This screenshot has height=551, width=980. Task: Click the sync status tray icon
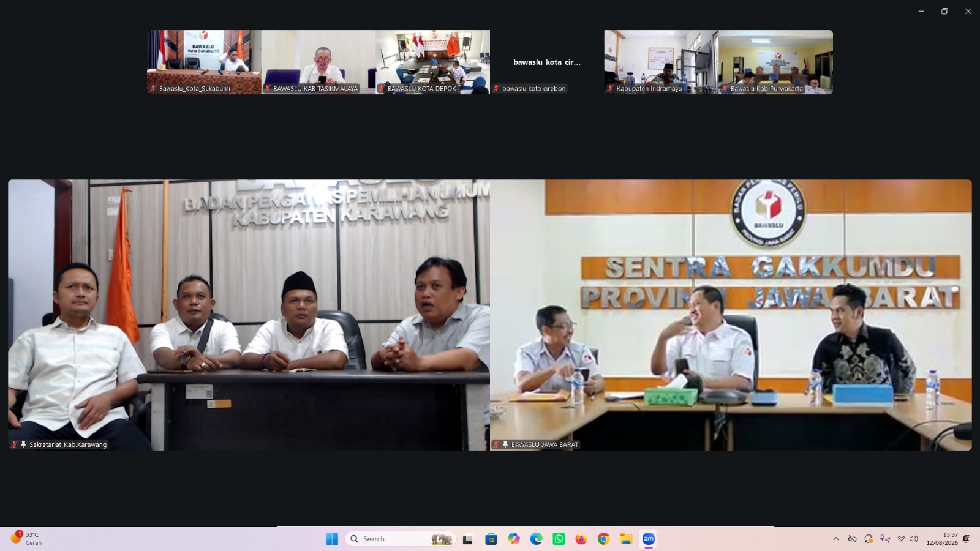pyautogui.click(x=869, y=539)
